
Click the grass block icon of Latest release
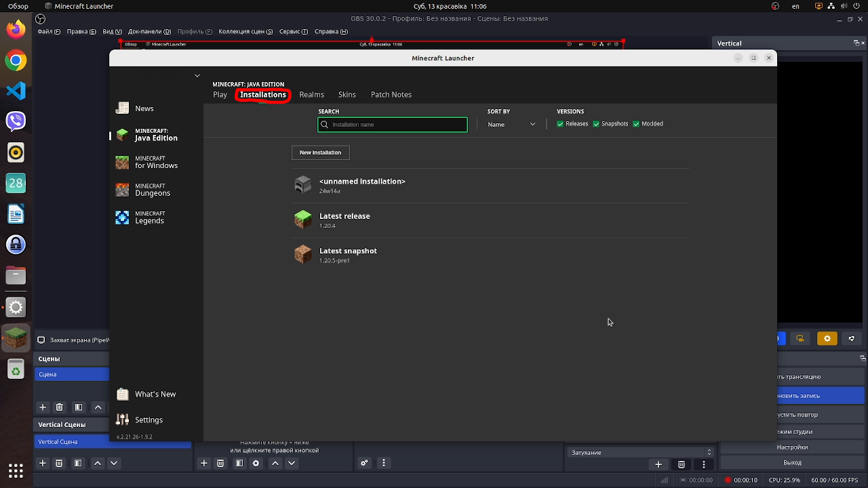pos(303,220)
